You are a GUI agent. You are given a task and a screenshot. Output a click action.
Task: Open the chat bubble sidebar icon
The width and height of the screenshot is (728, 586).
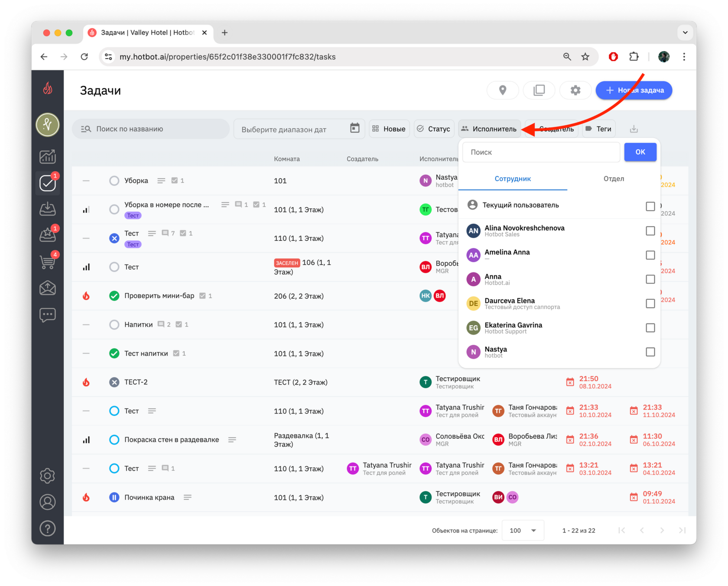(48, 315)
